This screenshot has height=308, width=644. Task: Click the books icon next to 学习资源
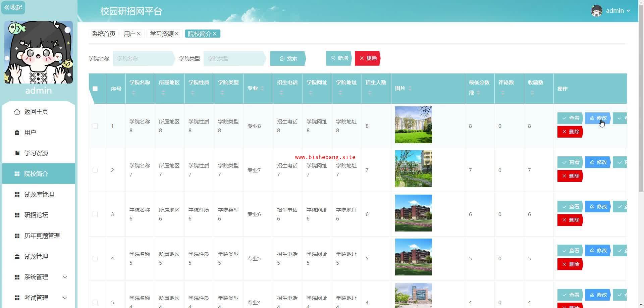click(x=17, y=153)
